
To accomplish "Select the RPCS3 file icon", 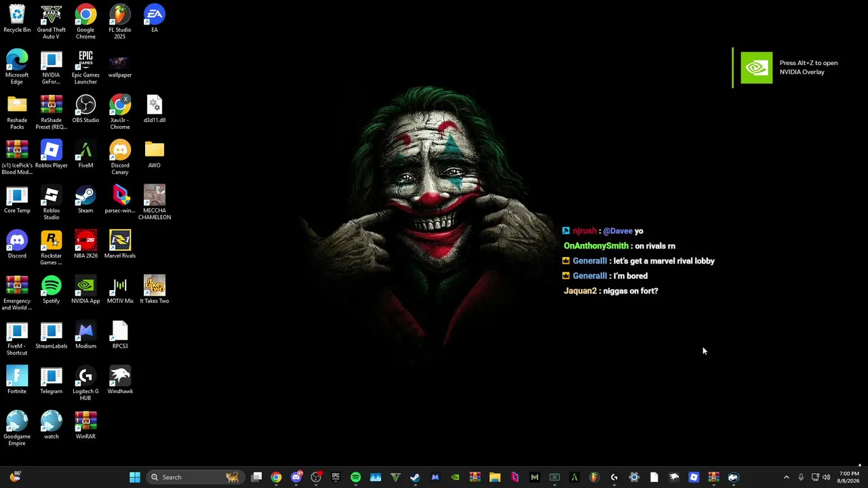I will tap(120, 335).
